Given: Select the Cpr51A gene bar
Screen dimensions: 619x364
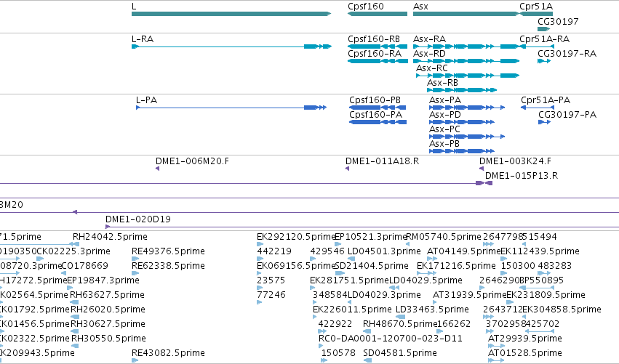Looking at the screenshot, I should pos(536,14).
